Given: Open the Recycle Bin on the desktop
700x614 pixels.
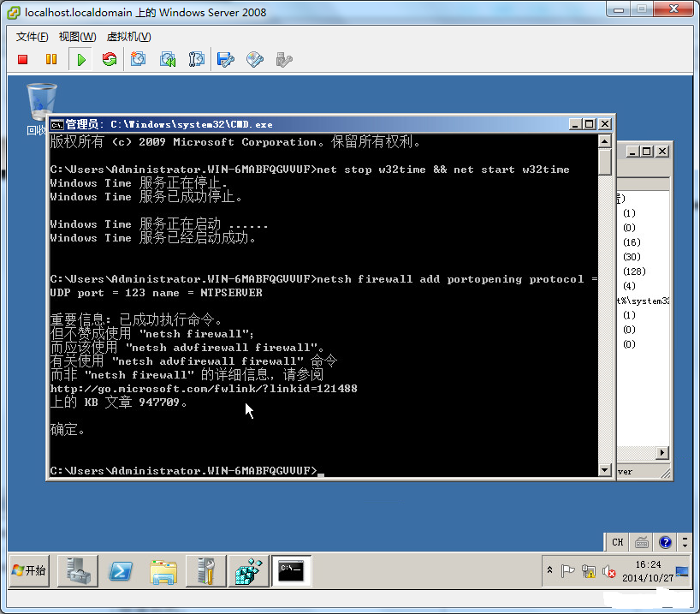Looking at the screenshot, I should [42, 101].
